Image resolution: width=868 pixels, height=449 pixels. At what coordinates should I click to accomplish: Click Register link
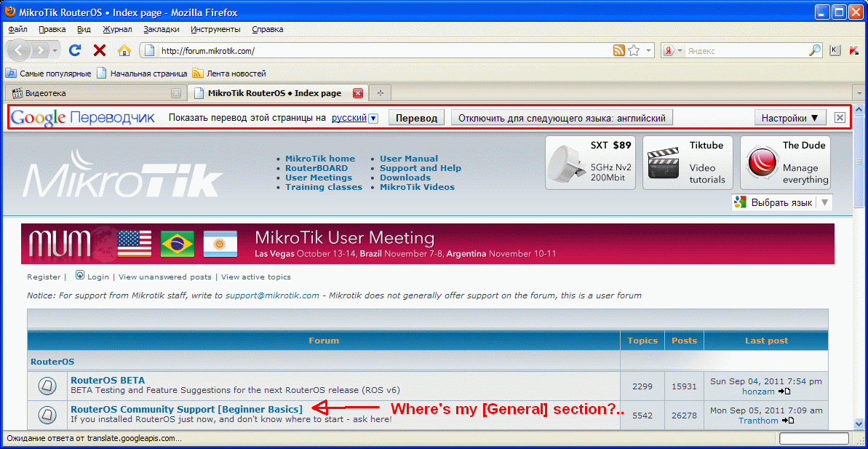pos(44,277)
